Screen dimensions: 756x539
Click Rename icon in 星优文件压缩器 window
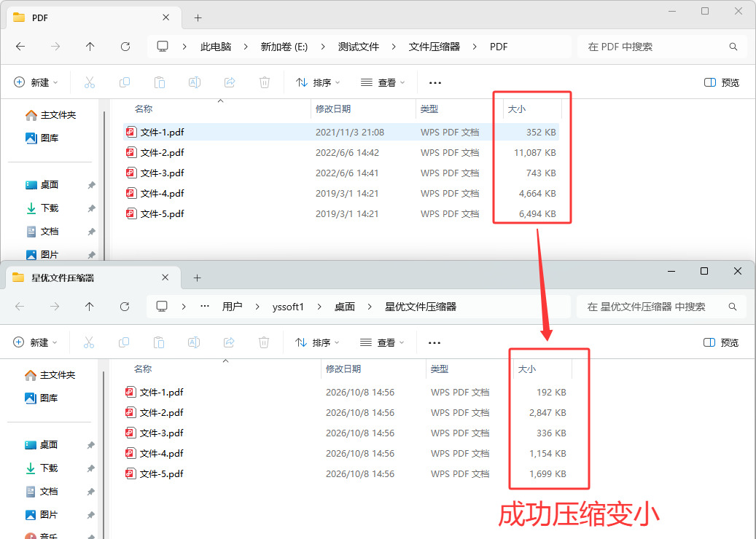(x=194, y=342)
